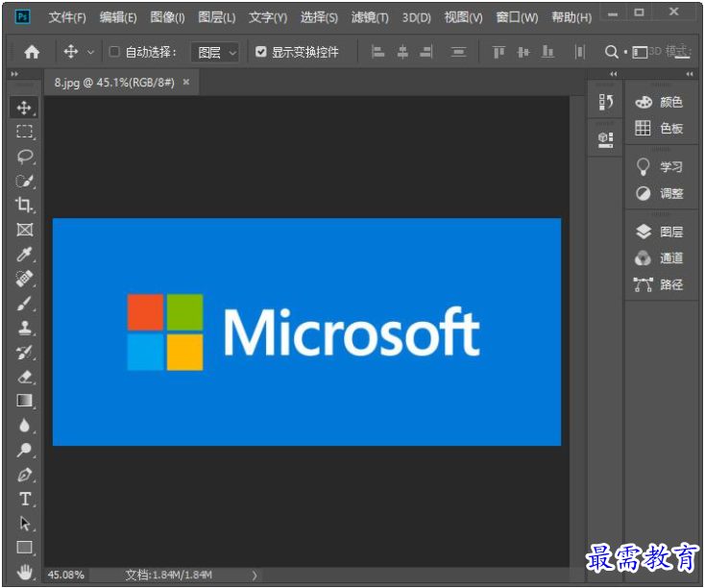
Task: Open the 3D(D) menu
Action: tap(416, 17)
